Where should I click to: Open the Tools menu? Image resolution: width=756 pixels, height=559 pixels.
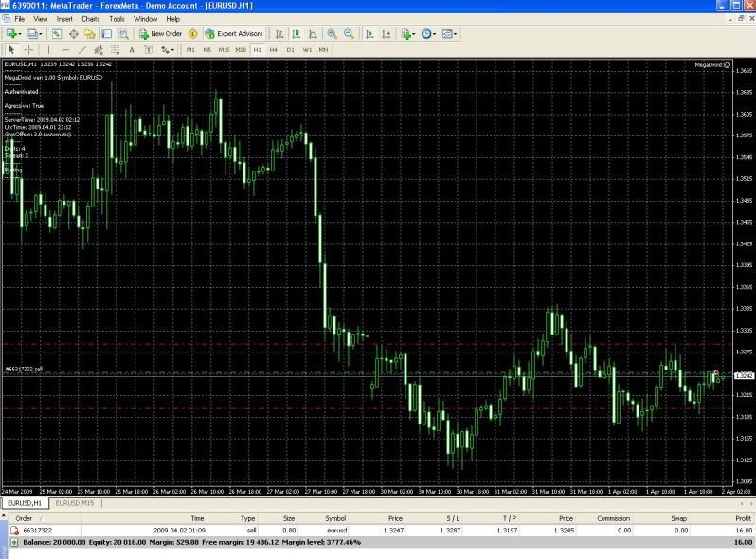click(117, 19)
